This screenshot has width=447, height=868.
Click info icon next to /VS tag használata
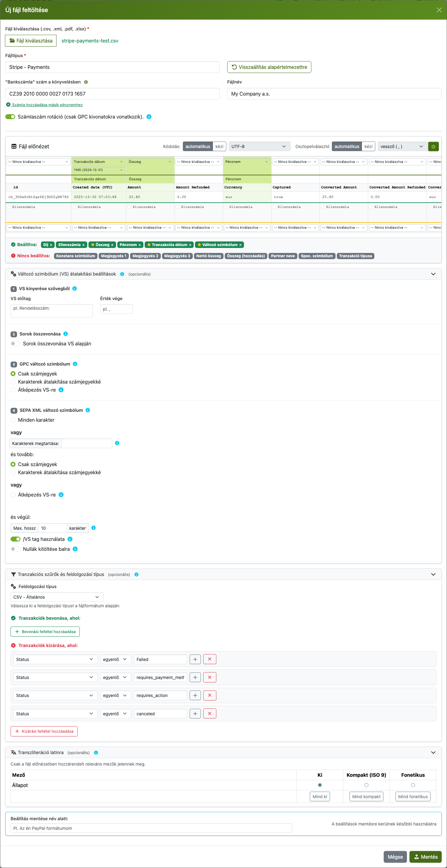70,539
